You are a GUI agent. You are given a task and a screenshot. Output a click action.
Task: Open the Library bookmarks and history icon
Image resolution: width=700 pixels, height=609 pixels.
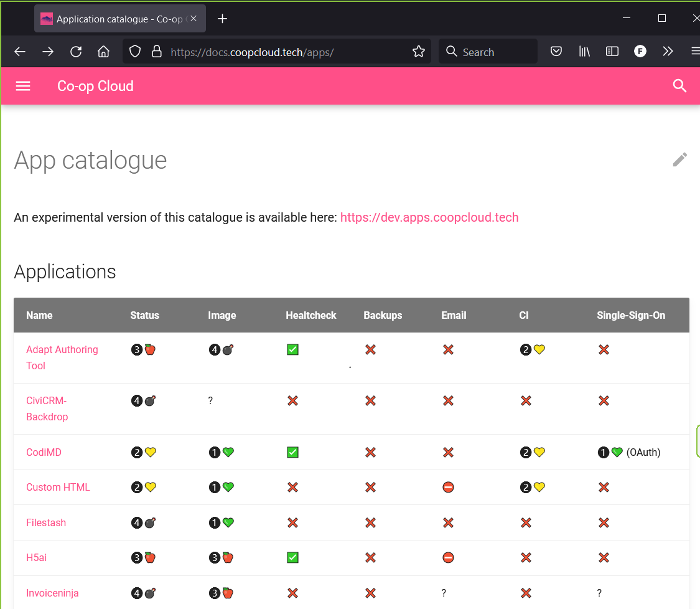[584, 52]
